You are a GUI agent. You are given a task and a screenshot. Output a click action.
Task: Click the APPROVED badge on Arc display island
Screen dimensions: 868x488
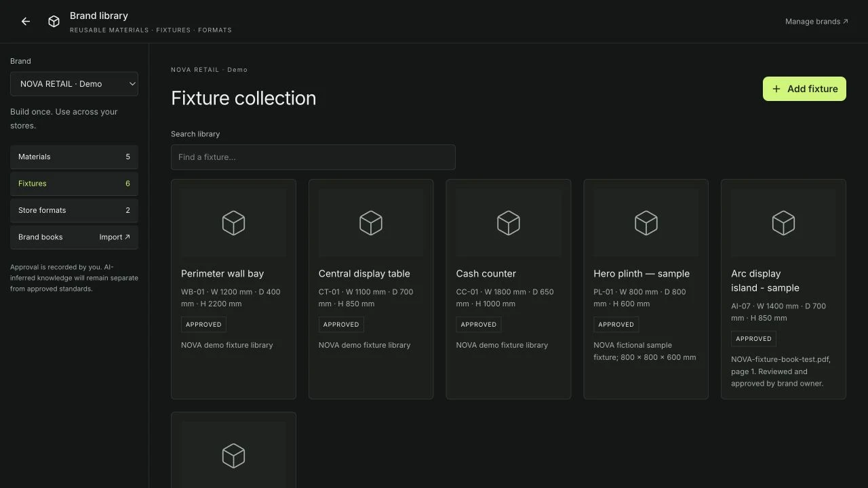pyautogui.click(x=753, y=339)
